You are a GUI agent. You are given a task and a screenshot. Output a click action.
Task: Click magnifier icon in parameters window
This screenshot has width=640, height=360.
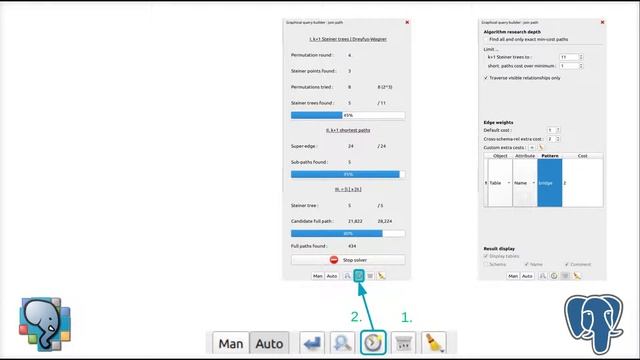click(x=542, y=276)
